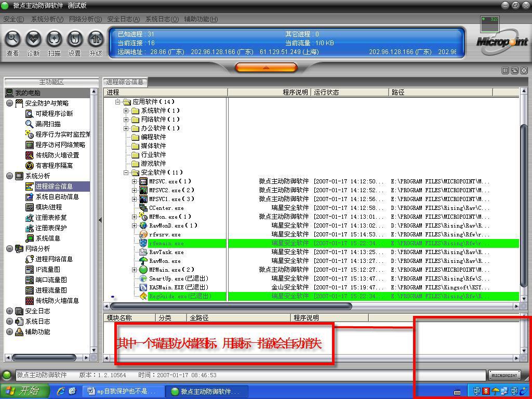Select the KASMain.EXE process row
The height and width of the screenshot is (399, 532).
pyautogui.click(x=312, y=287)
